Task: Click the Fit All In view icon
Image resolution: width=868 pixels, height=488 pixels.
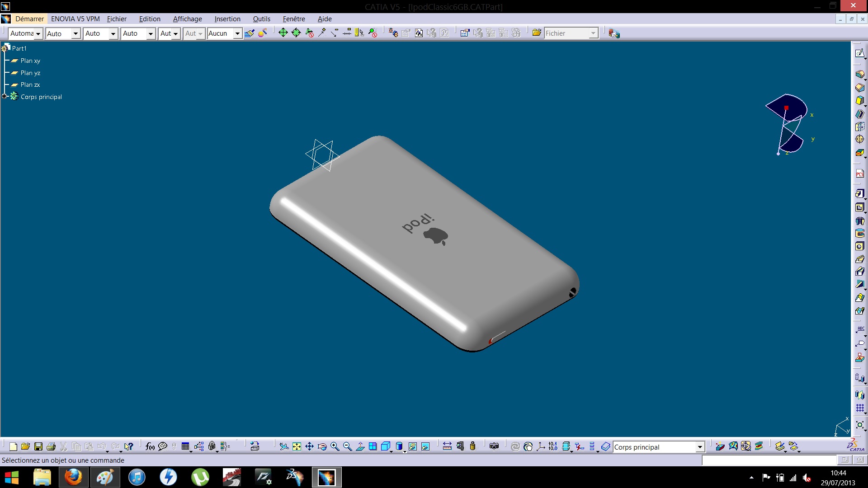Action: coord(297,447)
